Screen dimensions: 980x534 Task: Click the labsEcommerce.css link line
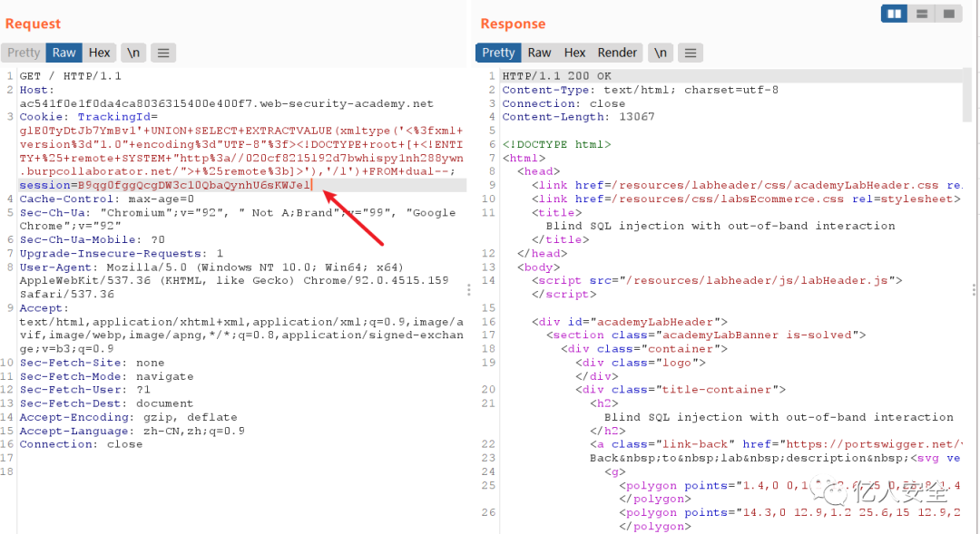(x=747, y=199)
